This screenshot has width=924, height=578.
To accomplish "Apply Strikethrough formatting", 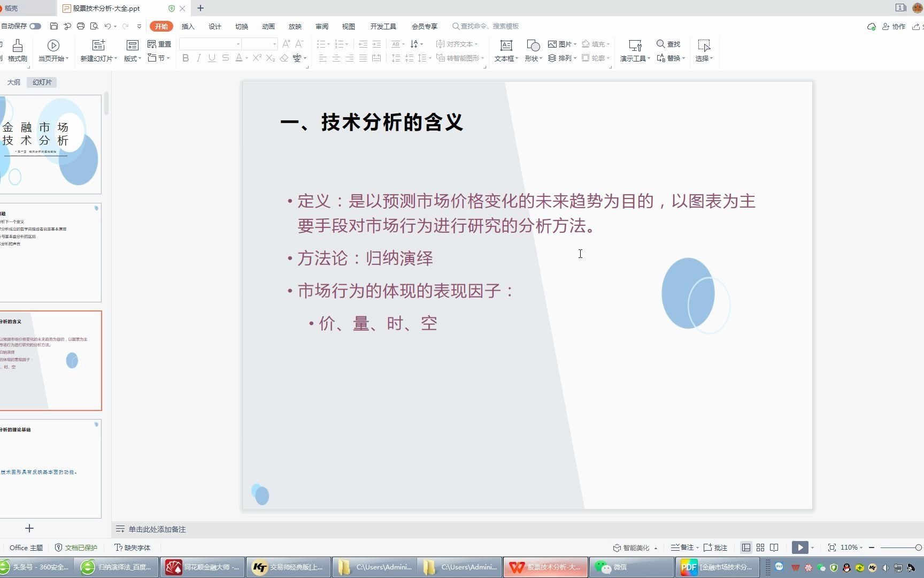I will (x=226, y=58).
